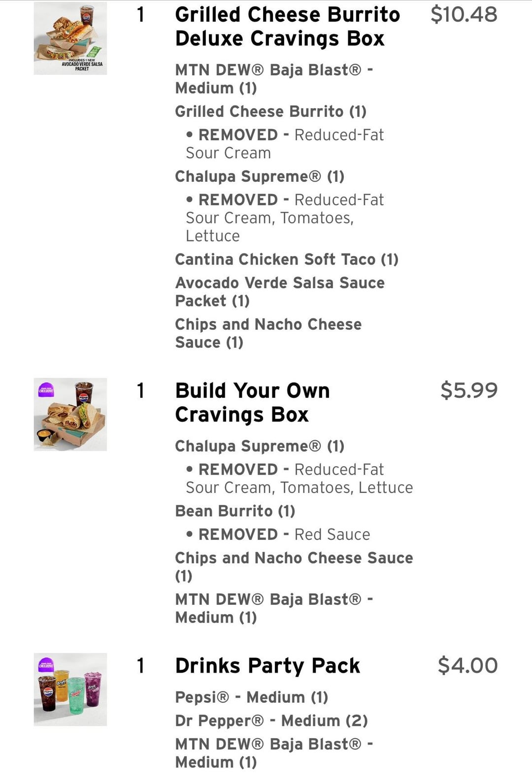Screen dimensions: 532x782
Task: Select the Grilled Cheese Burrito Deluxe Cravings Box title
Action: tap(287, 27)
